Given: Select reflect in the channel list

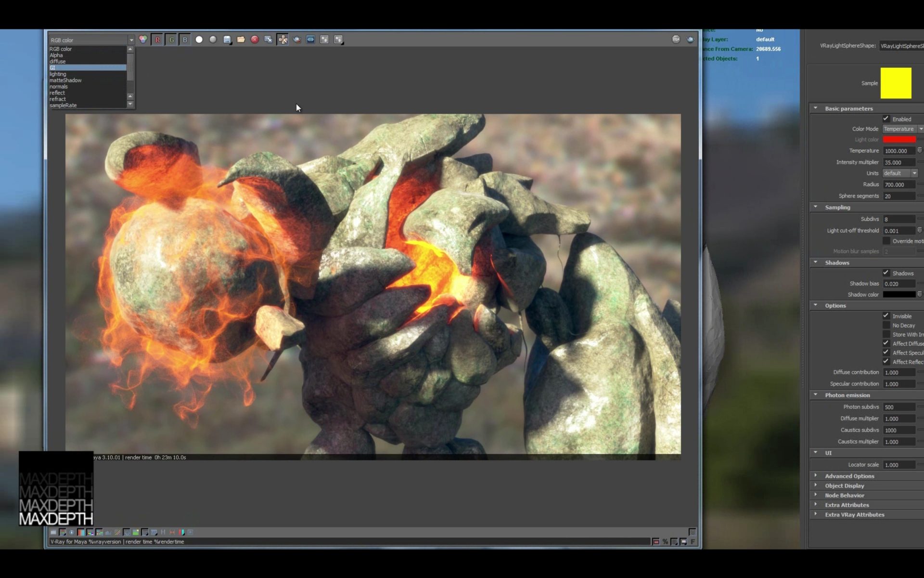Looking at the screenshot, I should (x=57, y=93).
